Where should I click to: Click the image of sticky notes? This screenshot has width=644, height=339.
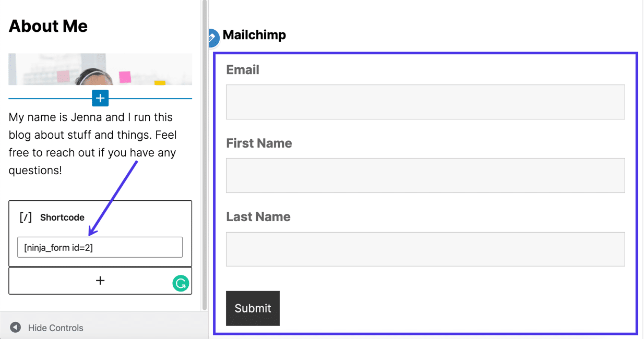point(100,70)
